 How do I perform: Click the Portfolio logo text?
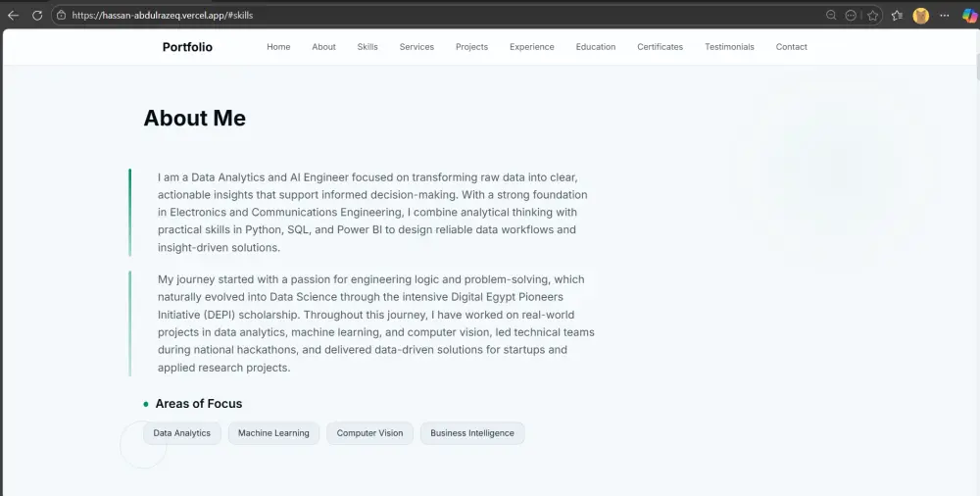tap(187, 47)
